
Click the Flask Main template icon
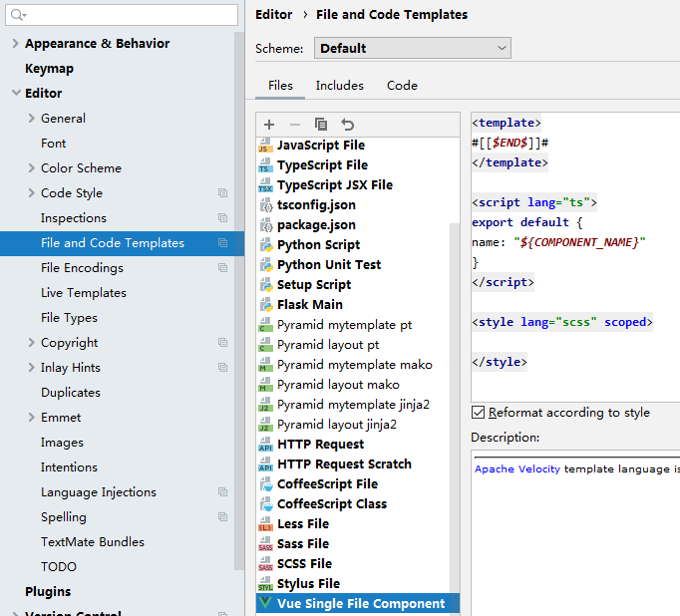[266, 305]
